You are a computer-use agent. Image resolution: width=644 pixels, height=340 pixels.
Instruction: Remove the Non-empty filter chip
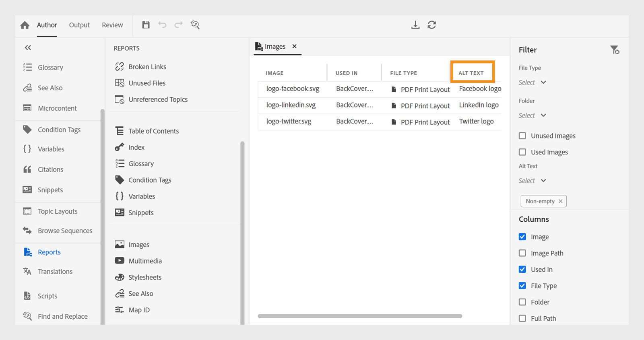click(x=560, y=201)
